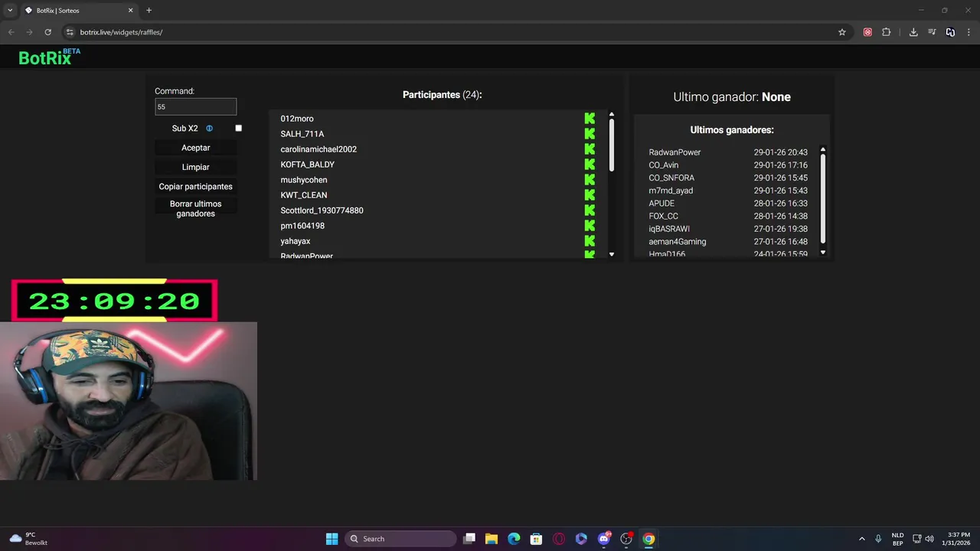Image resolution: width=980 pixels, height=551 pixels.
Task: Open OBS Studio from taskbar
Action: point(626,539)
